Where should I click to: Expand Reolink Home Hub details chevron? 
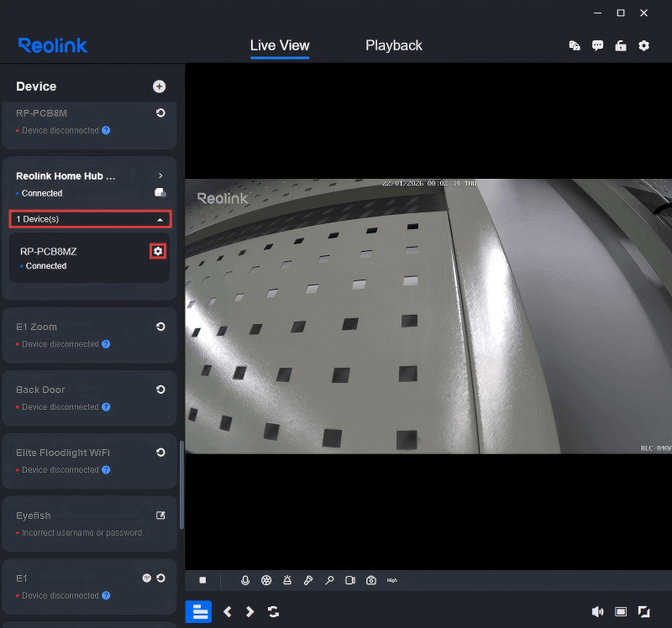[160, 175]
